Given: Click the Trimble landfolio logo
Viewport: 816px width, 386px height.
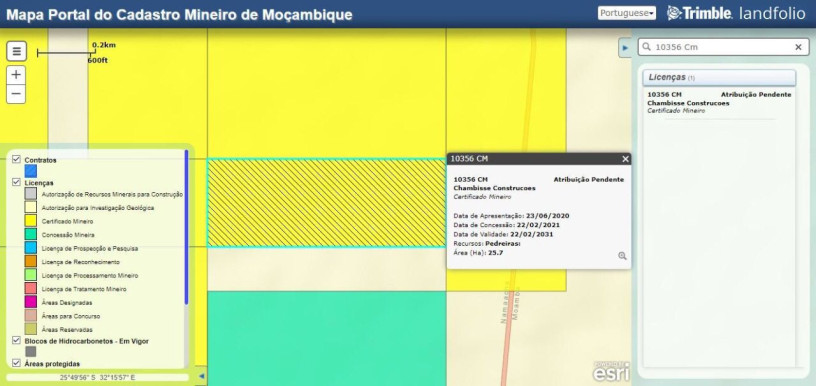Looking at the screenshot, I should tap(736, 14).
